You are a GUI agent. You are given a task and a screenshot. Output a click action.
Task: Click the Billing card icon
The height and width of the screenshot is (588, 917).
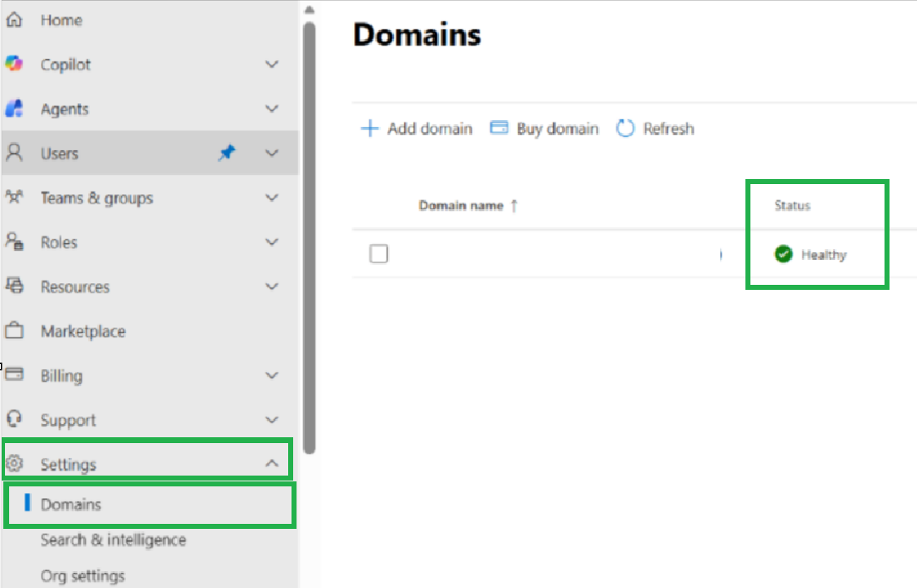(x=14, y=375)
